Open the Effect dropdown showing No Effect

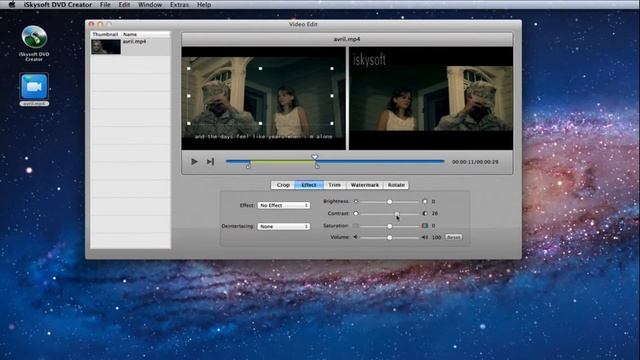284,205
